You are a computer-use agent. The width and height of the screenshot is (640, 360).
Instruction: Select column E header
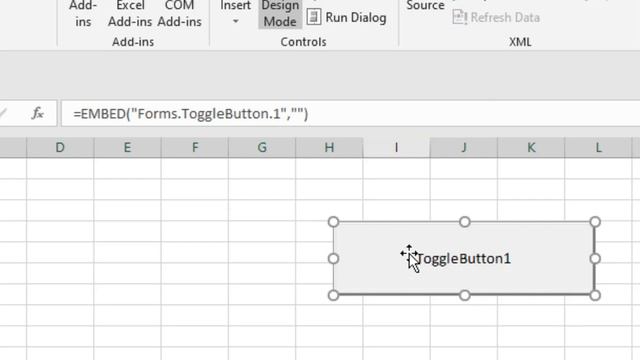tap(127, 147)
